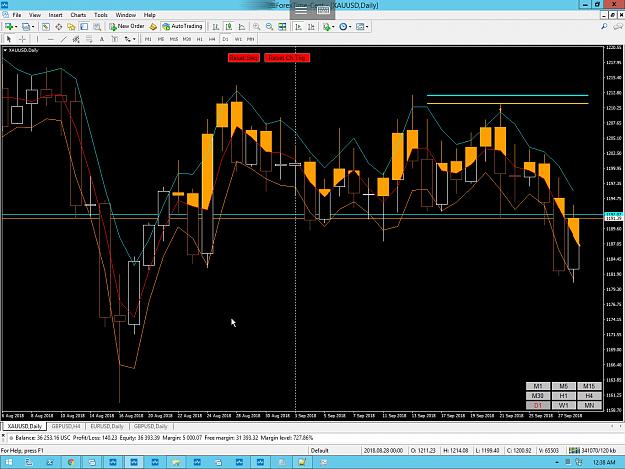Click the left red button on the chart
The height and width of the screenshot is (469, 625).
(x=244, y=58)
